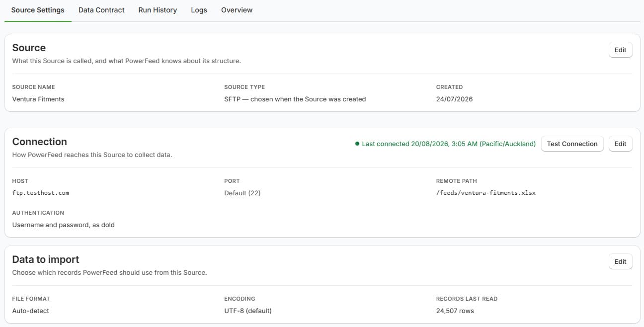This screenshot has width=644, height=327.
Task: Click the CREATED field label
Action: [x=449, y=87]
